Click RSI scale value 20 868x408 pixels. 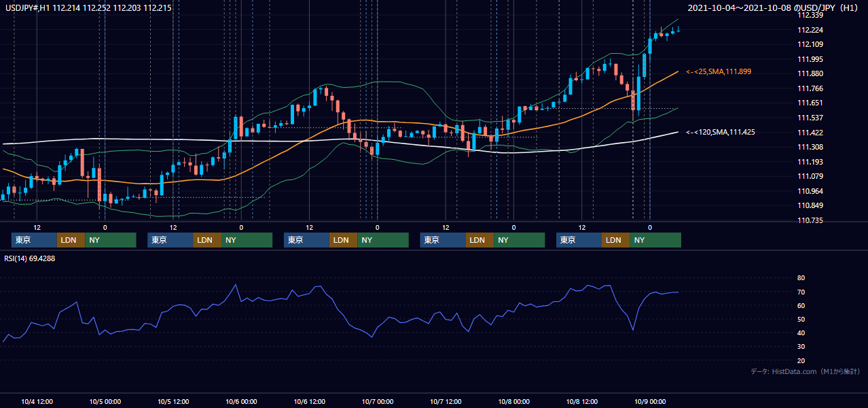click(x=801, y=360)
